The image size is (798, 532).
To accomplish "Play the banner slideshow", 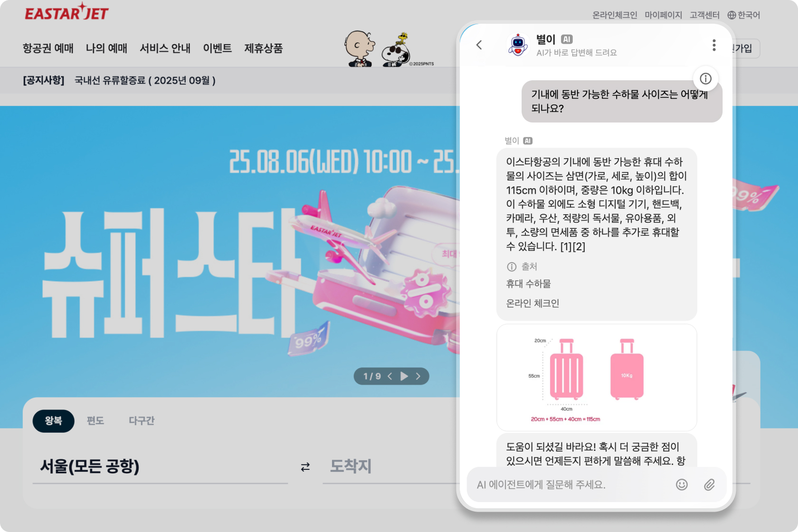I will tap(404, 376).
